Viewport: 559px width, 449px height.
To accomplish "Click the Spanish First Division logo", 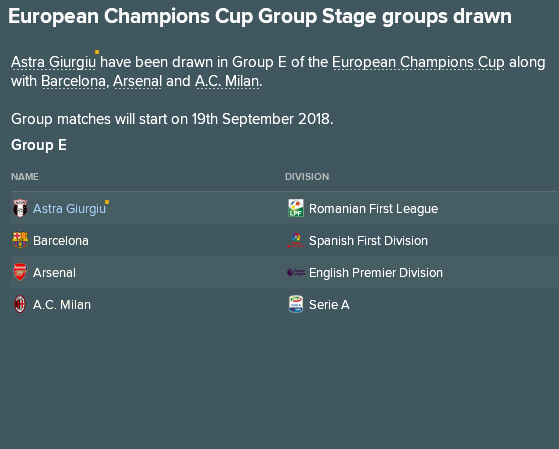I will click(x=296, y=240).
